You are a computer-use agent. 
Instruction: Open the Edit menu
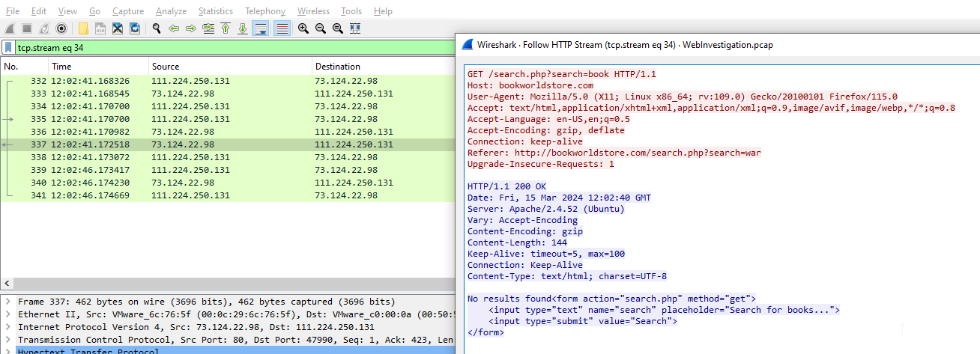(39, 11)
